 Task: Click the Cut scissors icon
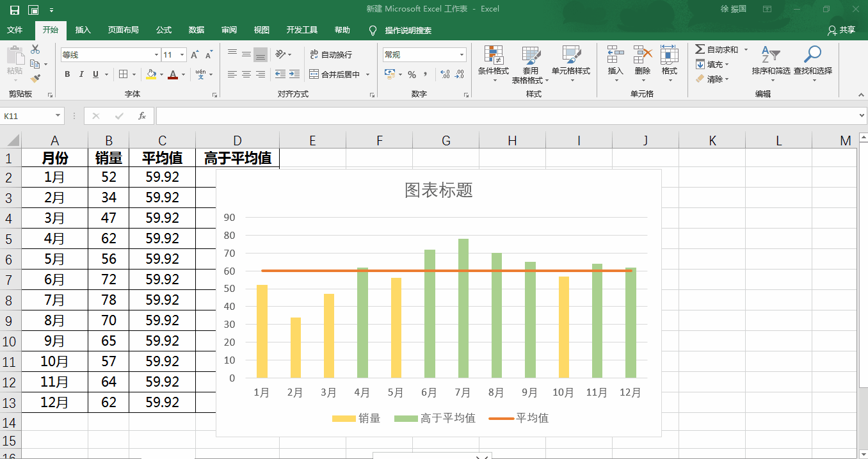[35, 49]
